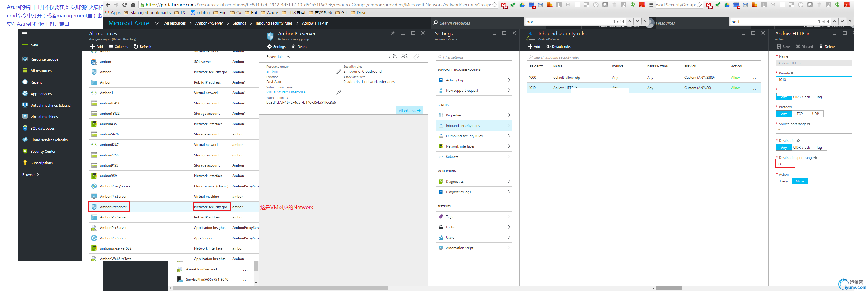Open Outbound security rules setting

(x=473, y=136)
